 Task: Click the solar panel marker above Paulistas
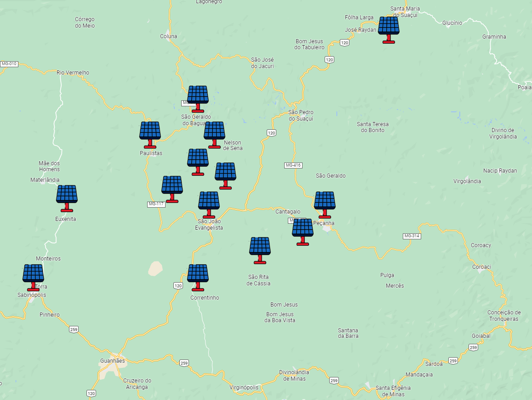pyautogui.click(x=150, y=133)
